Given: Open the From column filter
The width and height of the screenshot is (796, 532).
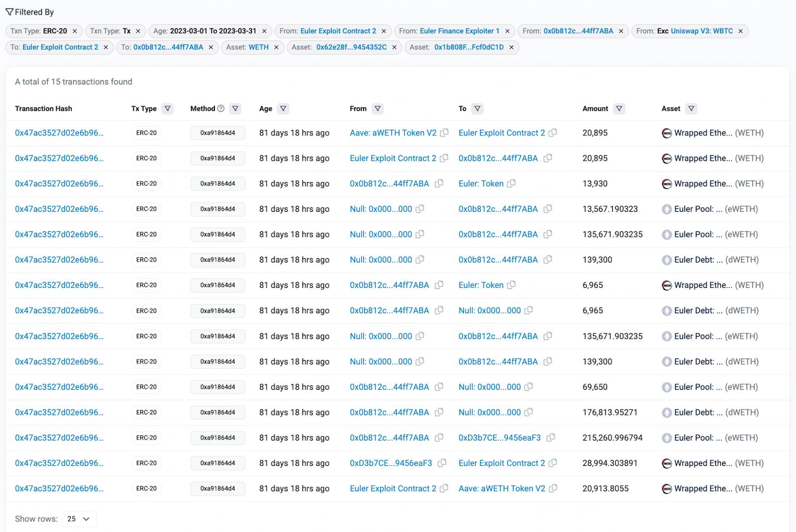Looking at the screenshot, I should click(x=378, y=108).
